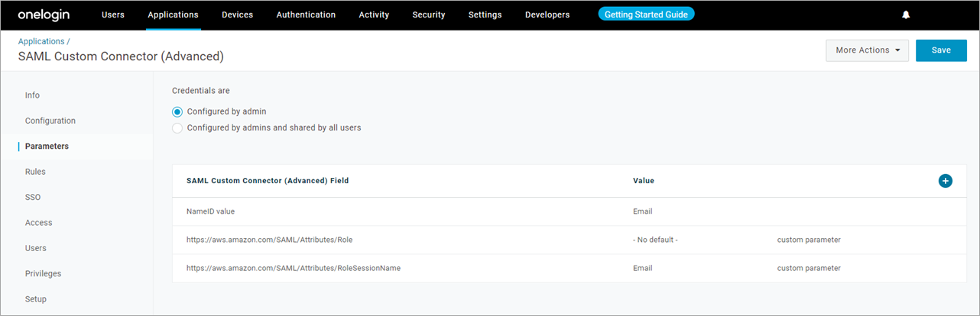Open the Settings top menu
Image resolution: width=980 pixels, height=316 pixels.
[485, 15]
